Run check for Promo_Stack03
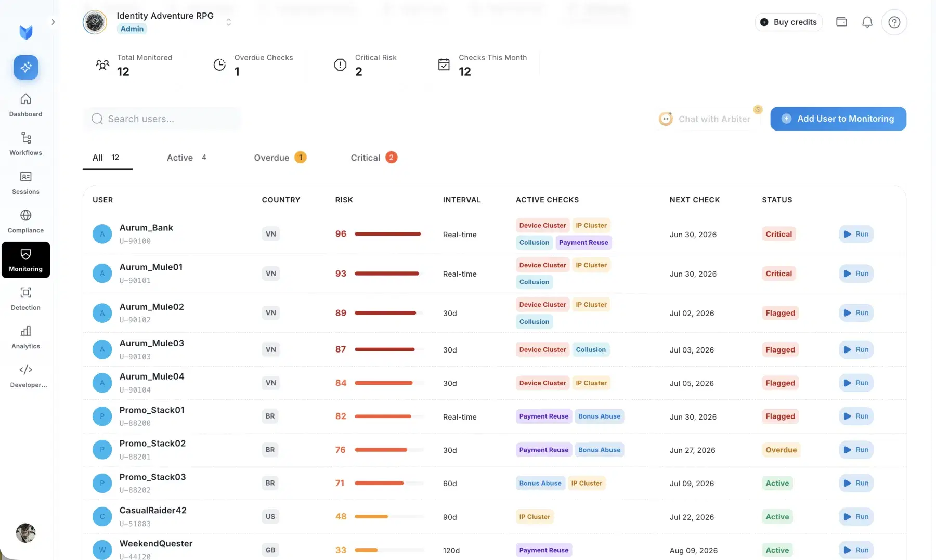 pos(856,483)
